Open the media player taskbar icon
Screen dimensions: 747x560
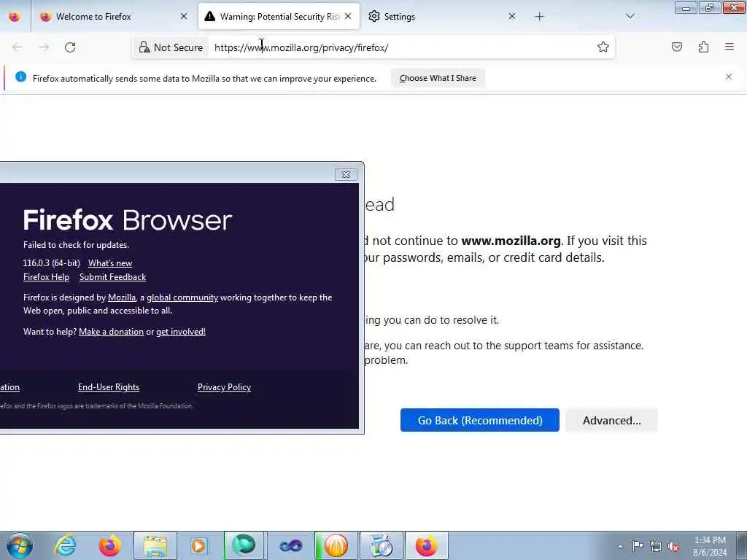pos(200,545)
